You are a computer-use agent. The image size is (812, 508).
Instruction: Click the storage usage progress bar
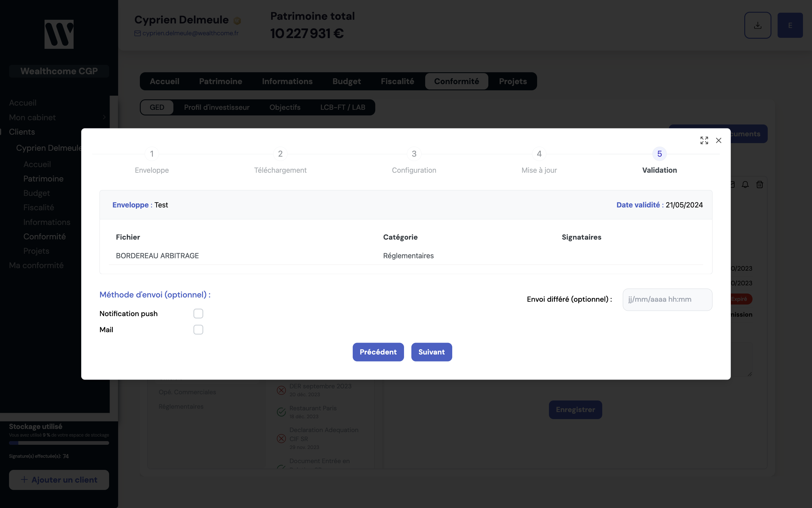(59, 443)
